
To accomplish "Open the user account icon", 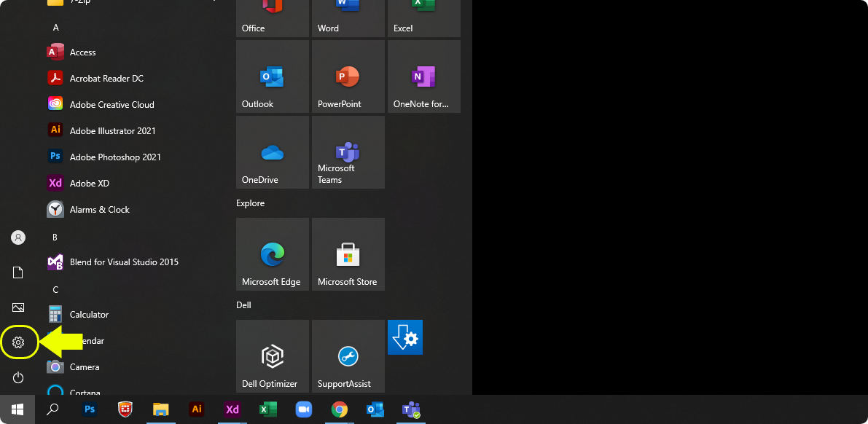I will pos(18,237).
